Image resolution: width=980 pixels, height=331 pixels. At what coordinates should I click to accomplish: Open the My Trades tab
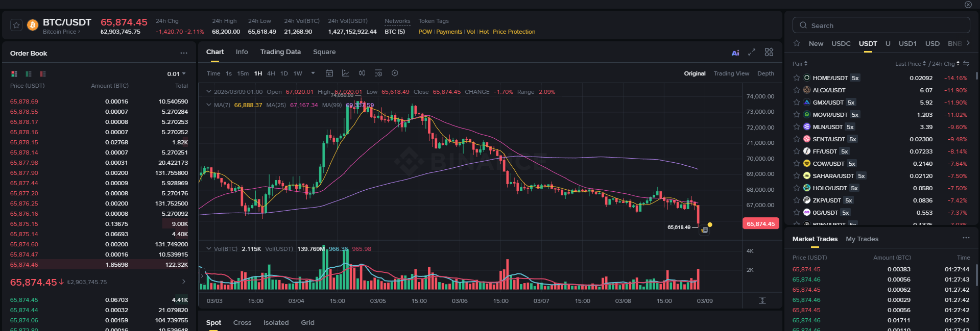click(862, 239)
